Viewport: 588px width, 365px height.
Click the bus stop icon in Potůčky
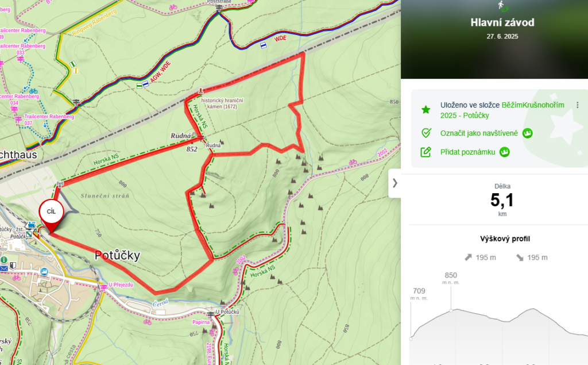coord(44,271)
